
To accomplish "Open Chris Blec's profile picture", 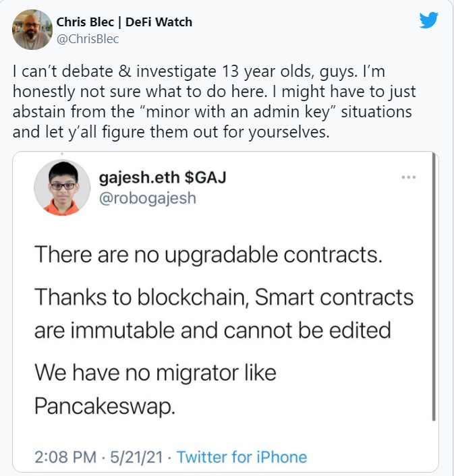I will [32, 30].
